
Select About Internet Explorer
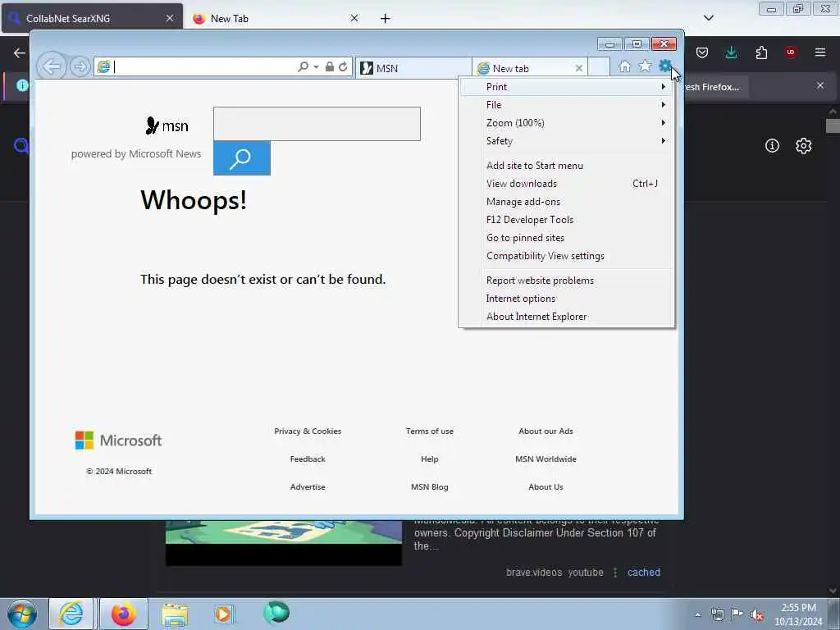(x=567, y=317)
